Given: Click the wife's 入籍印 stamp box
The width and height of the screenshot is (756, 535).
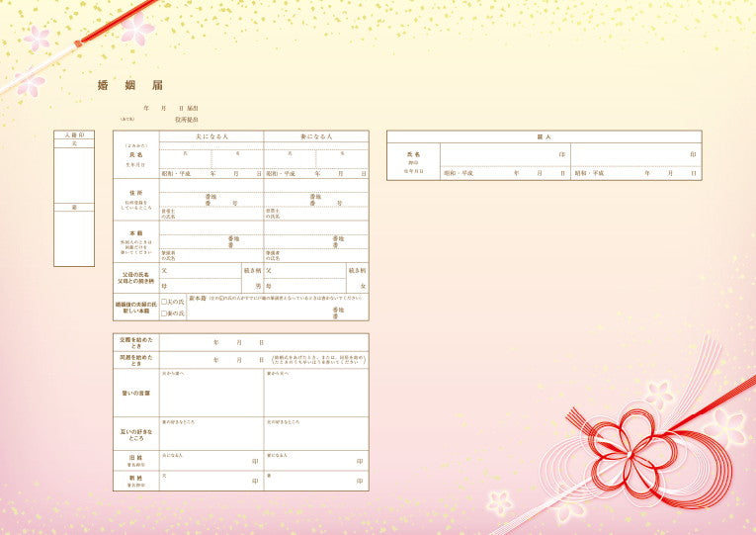Looking at the screenshot, I should (74, 237).
